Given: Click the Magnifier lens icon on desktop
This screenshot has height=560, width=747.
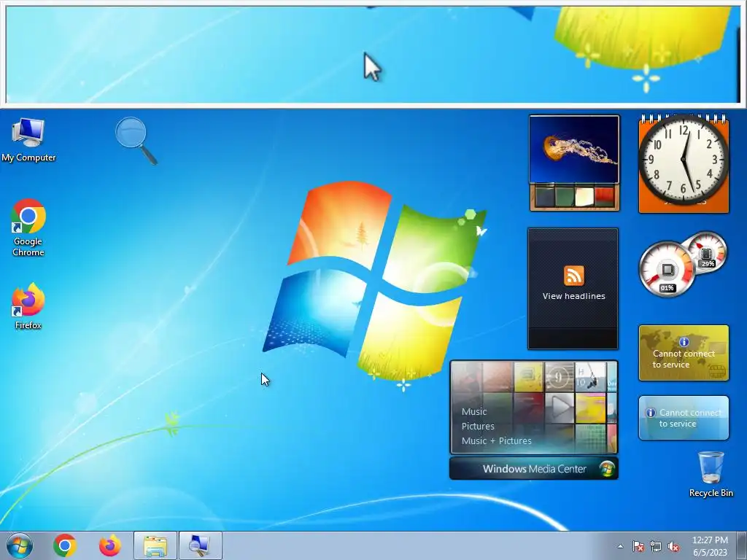Looking at the screenshot, I should click(x=136, y=141).
